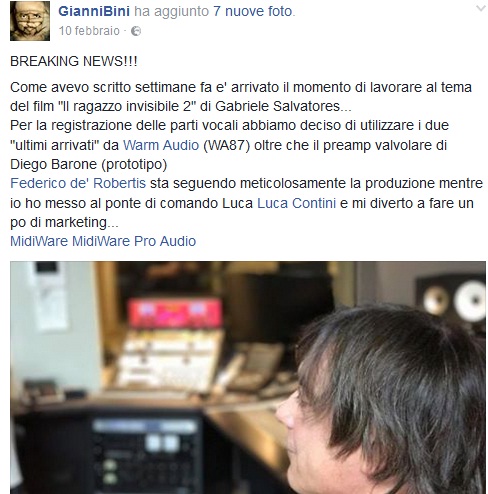Image resolution: width=488 pixels, height=494 pixels.
Task: Open the GianniBini profile name link
Action: [x=94, y=11]
